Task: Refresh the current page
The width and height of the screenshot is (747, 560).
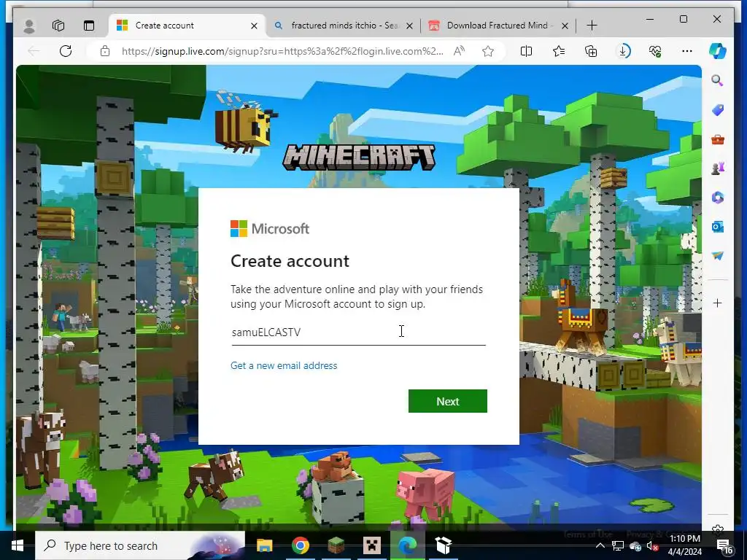Action: pyautogui.click(x=66, y=51)
